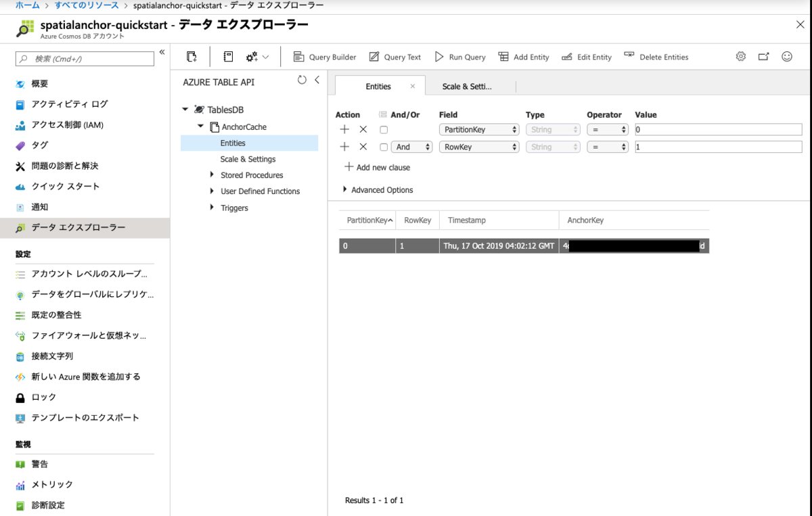
Task: Delete the PartitionKey clause with X
Action: pyautogui.click(x=363, y=129)
